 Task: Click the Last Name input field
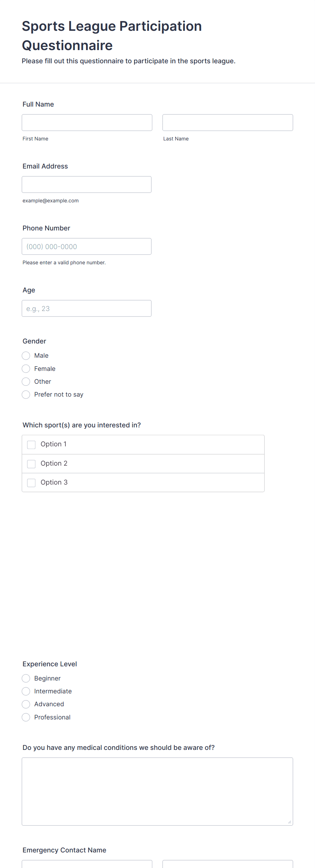point(228,123)
